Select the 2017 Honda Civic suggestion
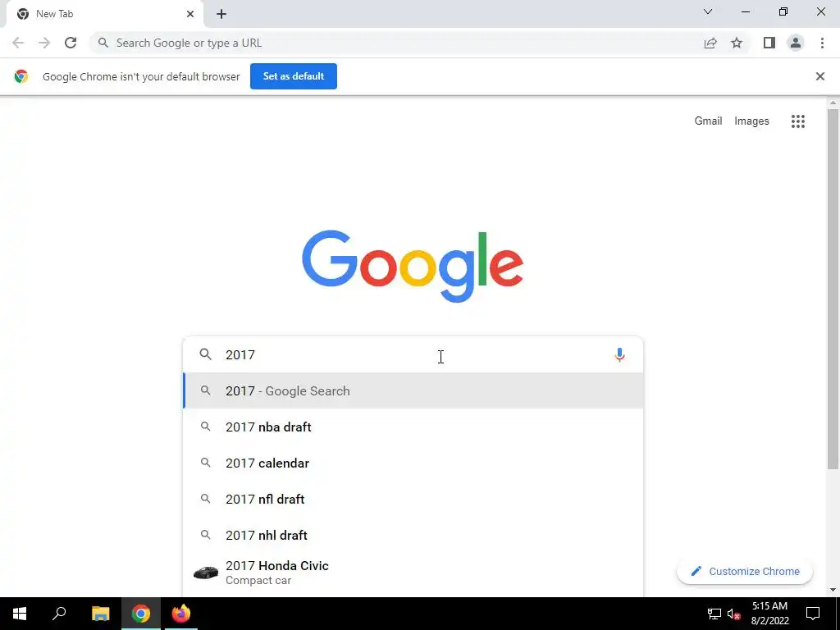This screenshot has width=840, height=630. coord(413,573)
